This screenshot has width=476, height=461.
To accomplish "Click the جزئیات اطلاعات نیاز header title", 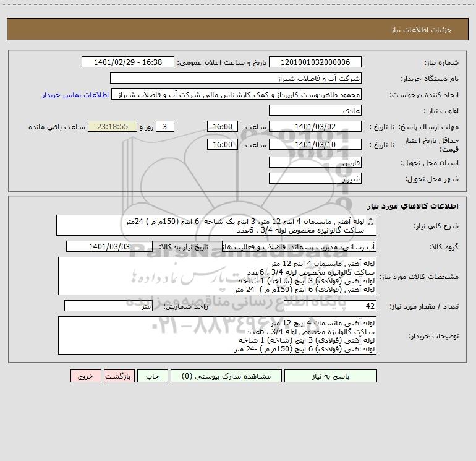I will [x=422, y=30].
